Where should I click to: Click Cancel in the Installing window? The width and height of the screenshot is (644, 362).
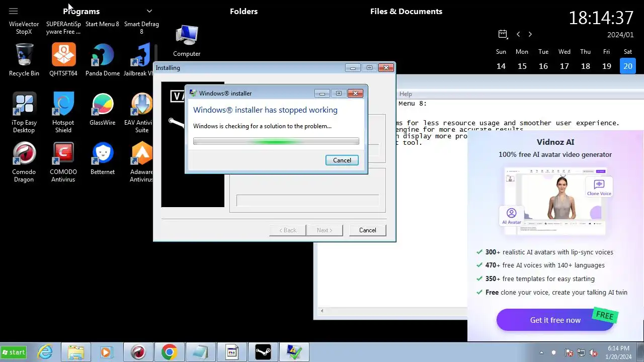pyautogui.click(x=367, y=230)
